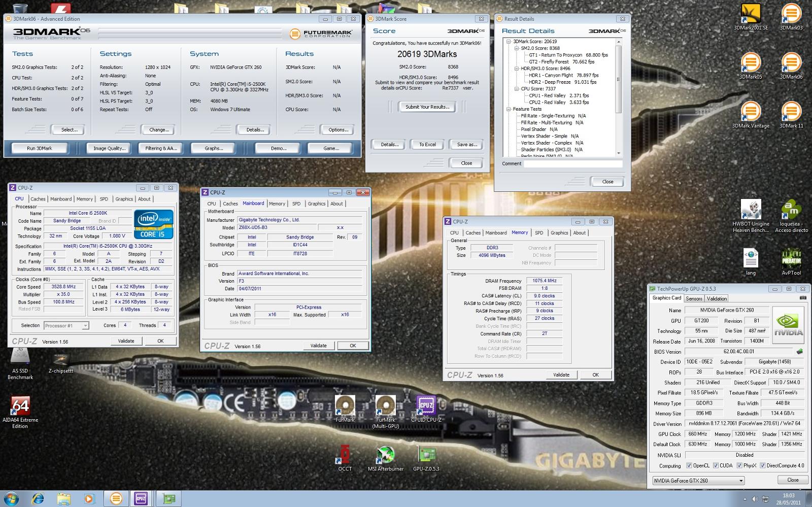Open AS SSD Benchmark icon
Image resolution: width=812 pixels, height=507 pixels.
[x=20, y=363]
